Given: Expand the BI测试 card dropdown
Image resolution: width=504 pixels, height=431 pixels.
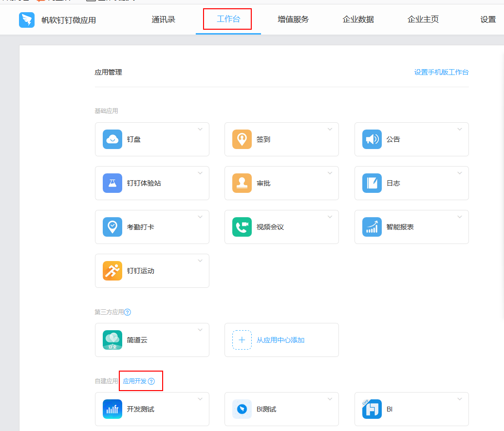Looking at the screenshot, I should coord(330,399).
